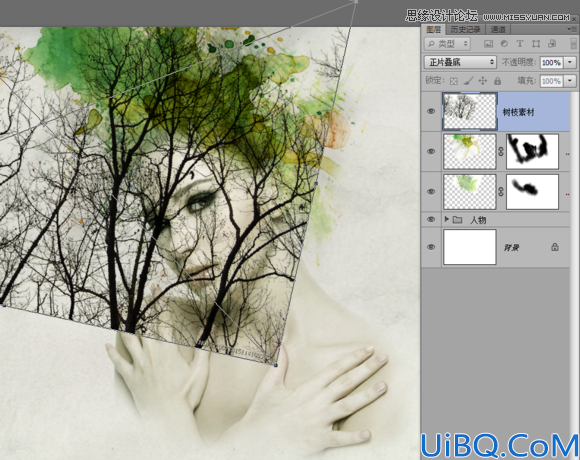Click the 人物 group name
580x460 pixels.
478,220
